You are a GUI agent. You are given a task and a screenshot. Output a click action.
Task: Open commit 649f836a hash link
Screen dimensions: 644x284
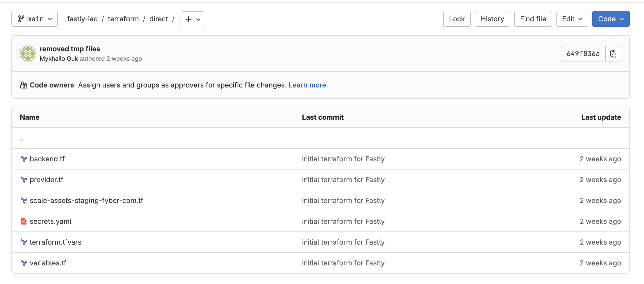583,54
